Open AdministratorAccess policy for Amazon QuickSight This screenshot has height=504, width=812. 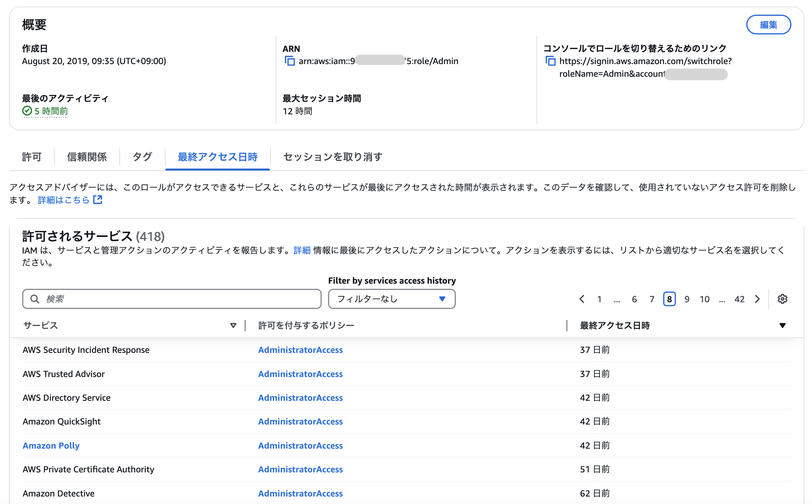coord(300,421)
